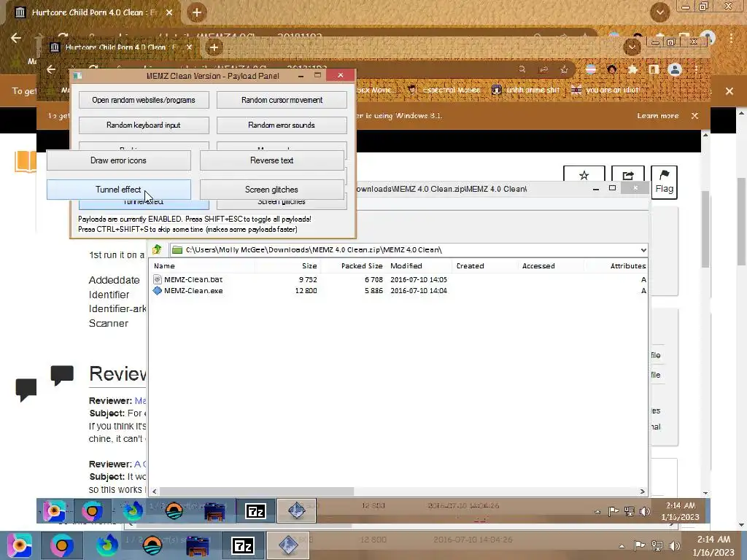Go up one folder level in 7-Zip
Image resolution: width=747 pixels, height=560 pixels.
pyautogui.click(x=157, y=249)
